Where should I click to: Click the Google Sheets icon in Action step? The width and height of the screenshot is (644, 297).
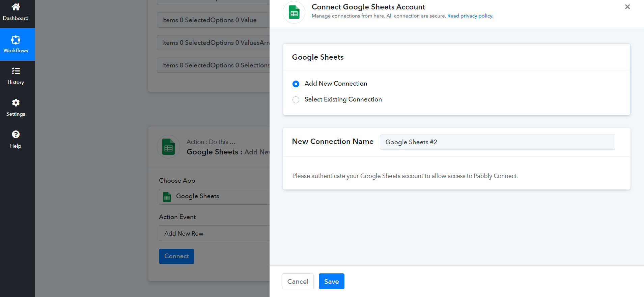tap(168, 147)
